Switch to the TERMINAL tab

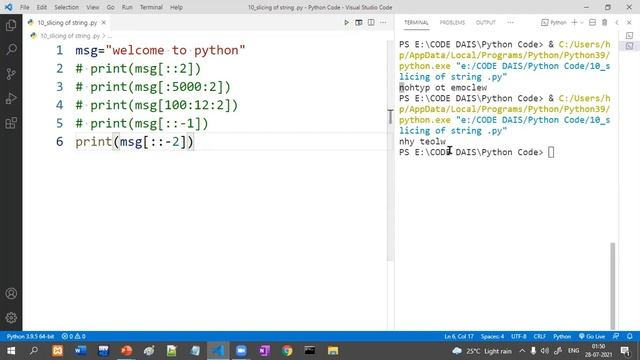[416, 22]
